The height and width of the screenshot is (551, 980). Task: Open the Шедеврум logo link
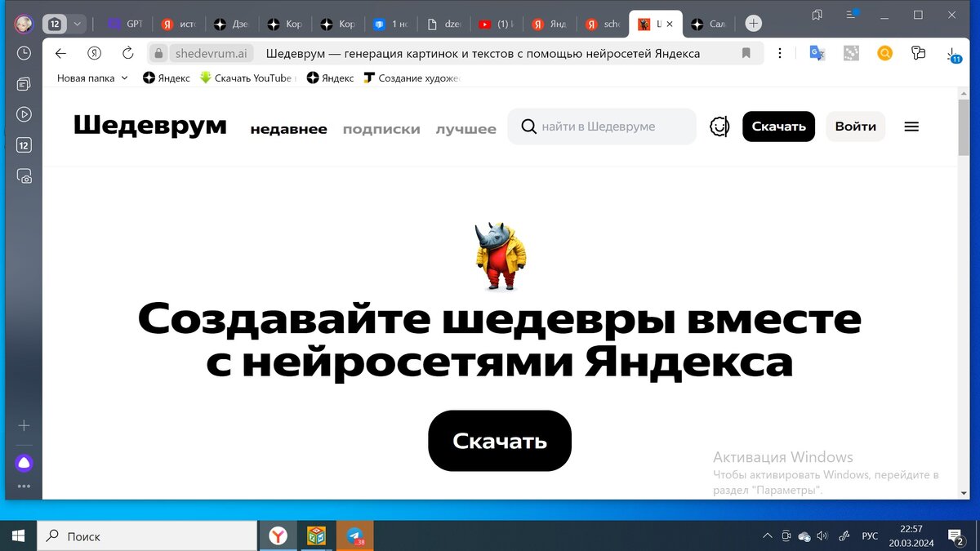(150, 125)
